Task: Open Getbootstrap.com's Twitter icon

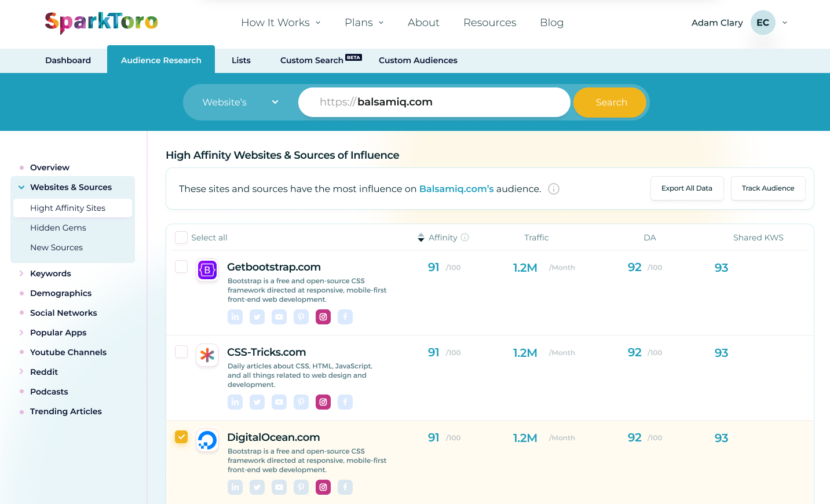Action: click(x=257, y=317)
